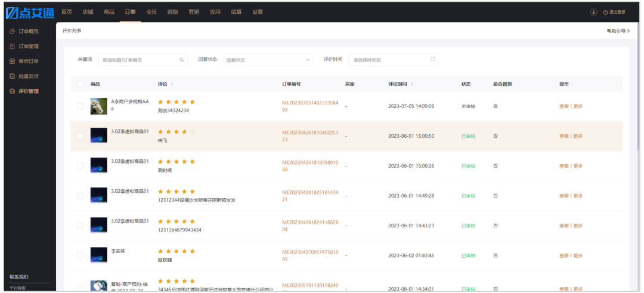
Task: Toggle the select-all checkbox in table header
Action: pos(80,84)
